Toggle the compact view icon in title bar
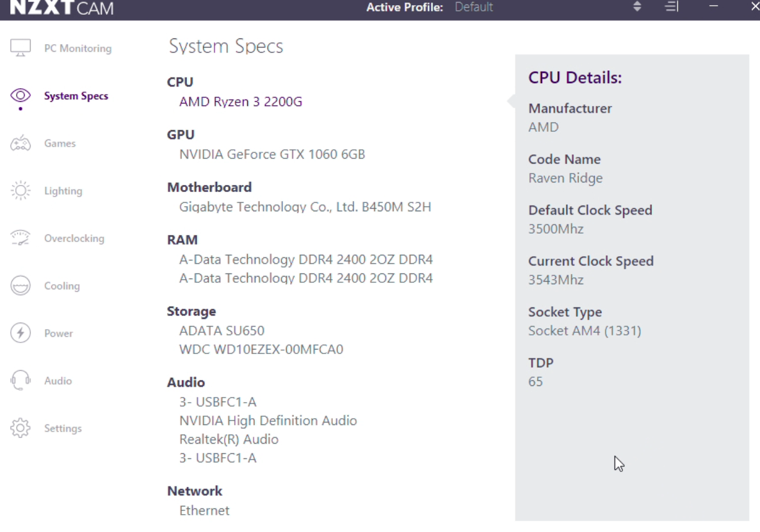 [x=671, y=7]
